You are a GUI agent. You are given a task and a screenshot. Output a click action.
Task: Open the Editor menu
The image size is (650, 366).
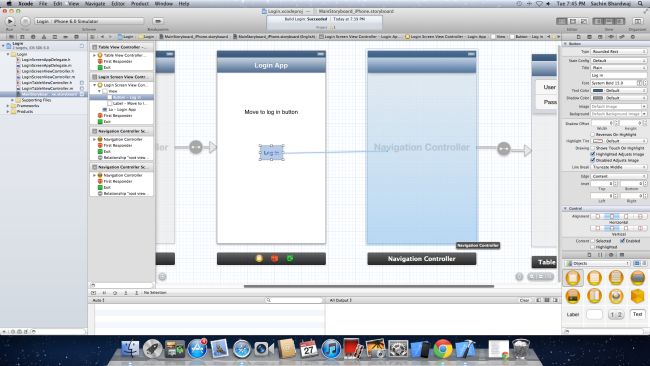[x=118, y=4]
